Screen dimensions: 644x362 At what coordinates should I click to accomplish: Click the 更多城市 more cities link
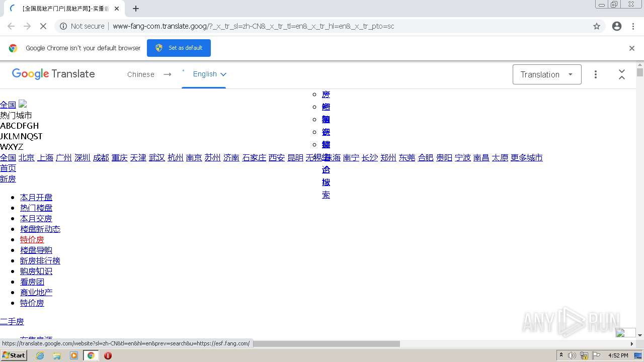point(527,157)
